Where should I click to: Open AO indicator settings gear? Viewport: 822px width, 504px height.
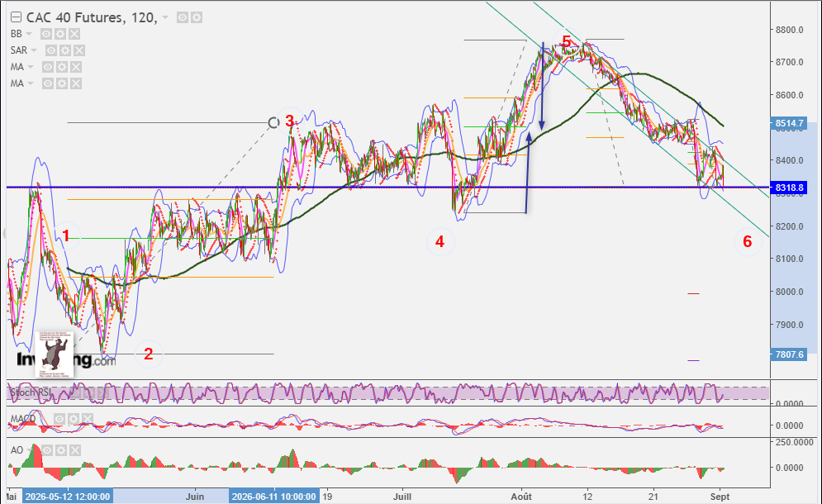[61, 450]
